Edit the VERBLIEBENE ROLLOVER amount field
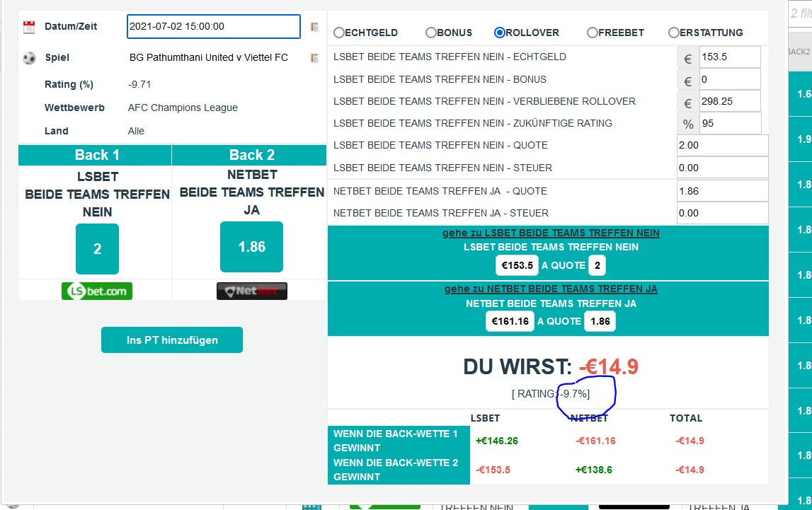812x510 pixels. click(730, 101)
